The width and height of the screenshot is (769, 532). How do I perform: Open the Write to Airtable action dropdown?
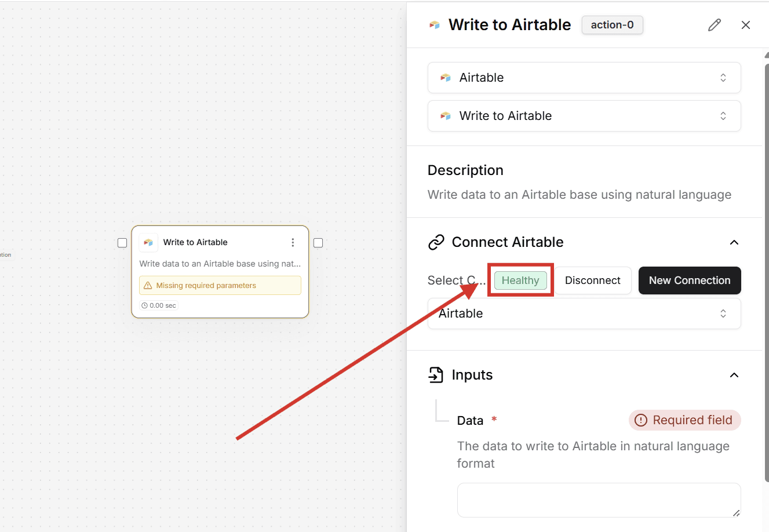click(584, 116)
